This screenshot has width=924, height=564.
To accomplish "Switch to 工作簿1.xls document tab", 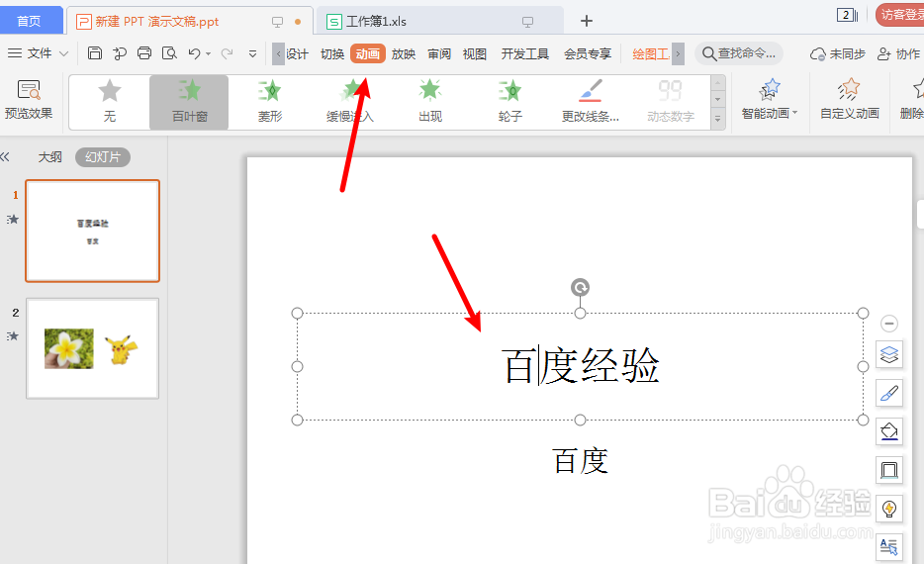I will click(x=439, y=21).
